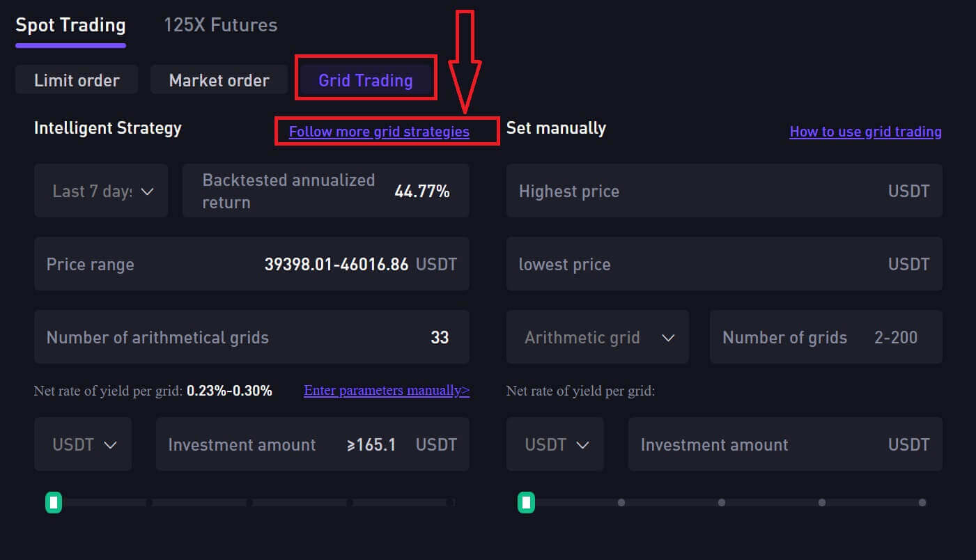Select the Number of grids field

825,336
